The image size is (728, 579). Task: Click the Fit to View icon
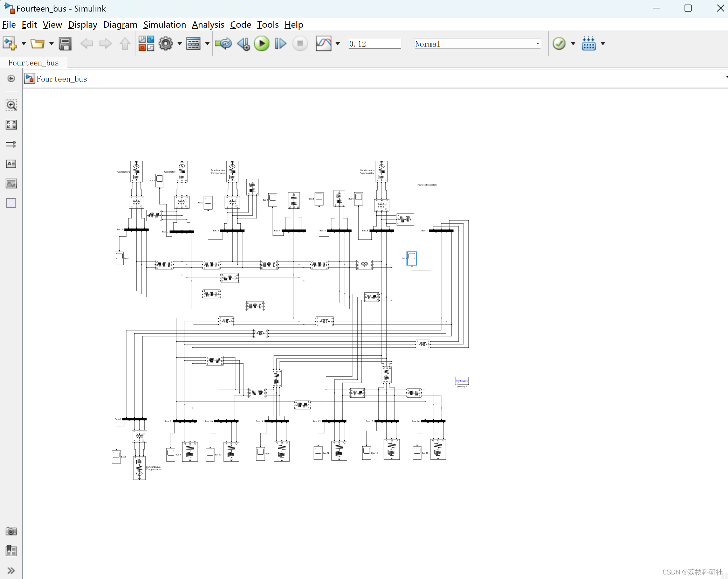pyautogui.click(x=11, y=125)
